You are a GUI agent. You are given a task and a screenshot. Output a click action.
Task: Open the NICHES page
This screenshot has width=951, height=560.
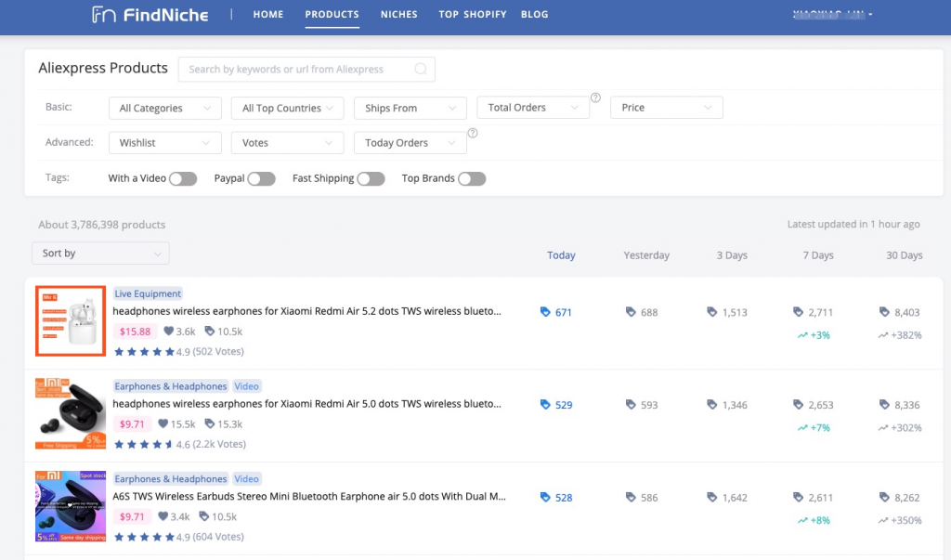[399, 15]
